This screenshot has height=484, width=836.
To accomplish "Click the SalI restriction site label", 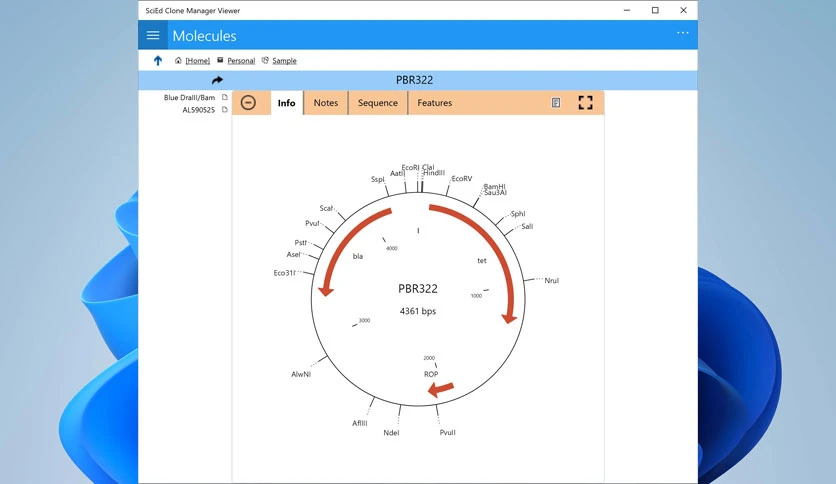I will click(527, 226).
